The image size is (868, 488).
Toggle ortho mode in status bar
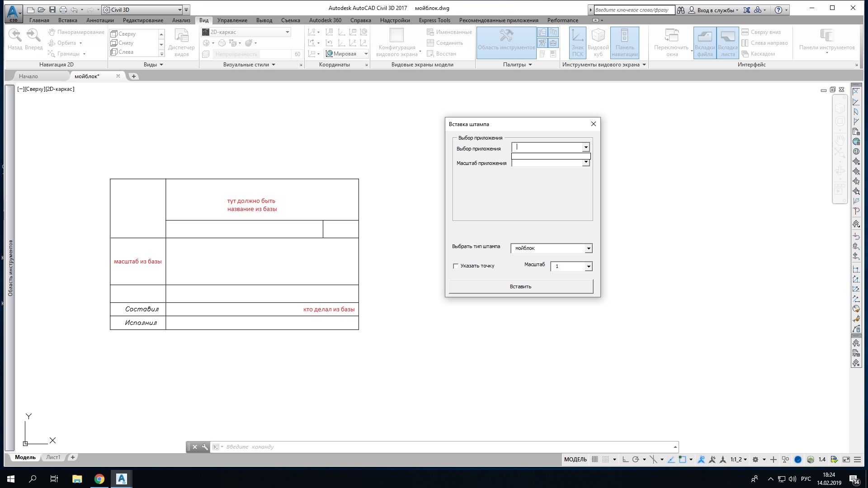click(625, 460)
